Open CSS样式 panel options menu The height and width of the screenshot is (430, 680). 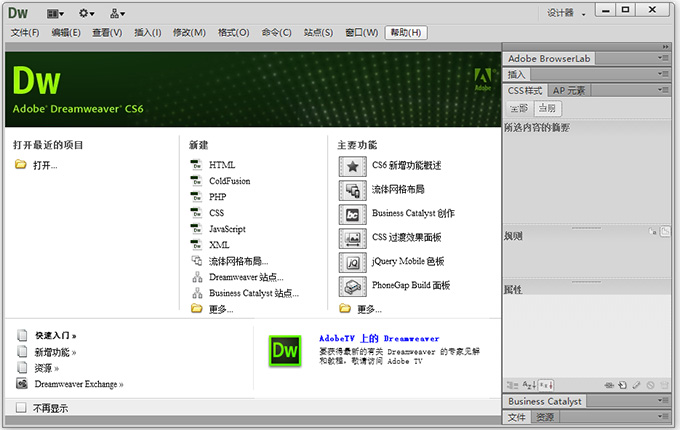663,90
